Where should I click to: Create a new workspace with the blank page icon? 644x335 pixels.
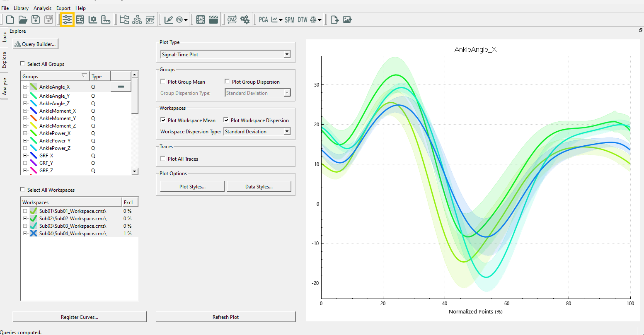click(10, 19)
